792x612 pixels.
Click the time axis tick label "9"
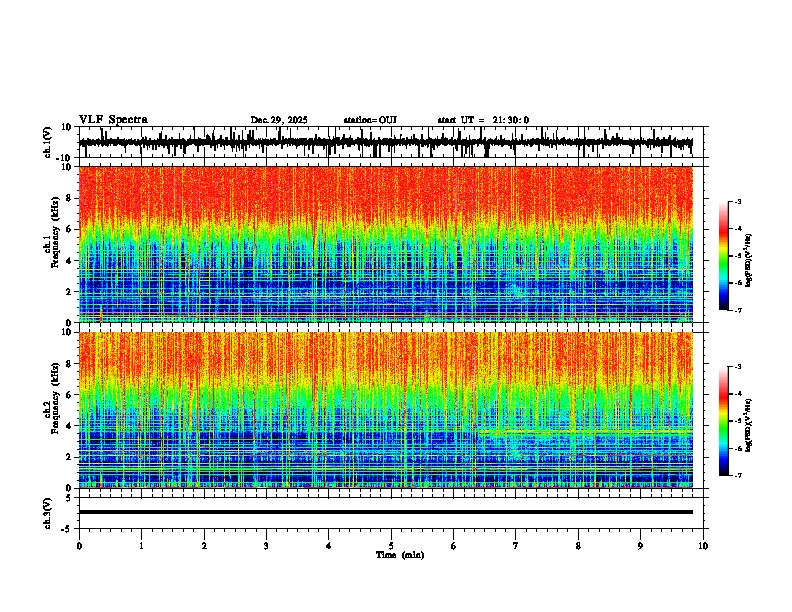pos(640,546)
